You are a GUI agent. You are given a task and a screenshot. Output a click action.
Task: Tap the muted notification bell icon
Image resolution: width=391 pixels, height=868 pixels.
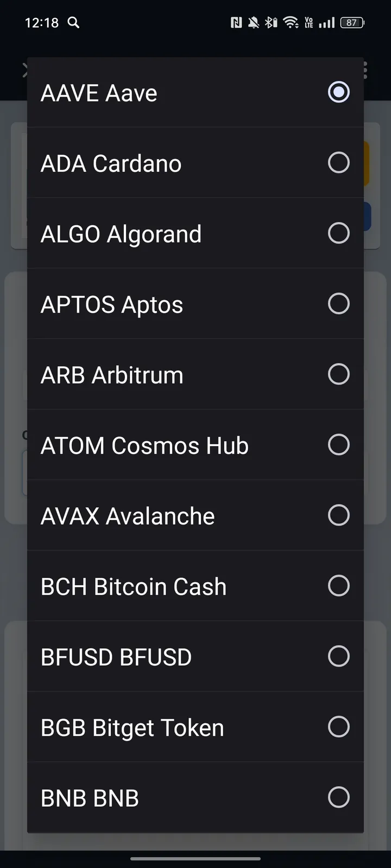[253, 22]
